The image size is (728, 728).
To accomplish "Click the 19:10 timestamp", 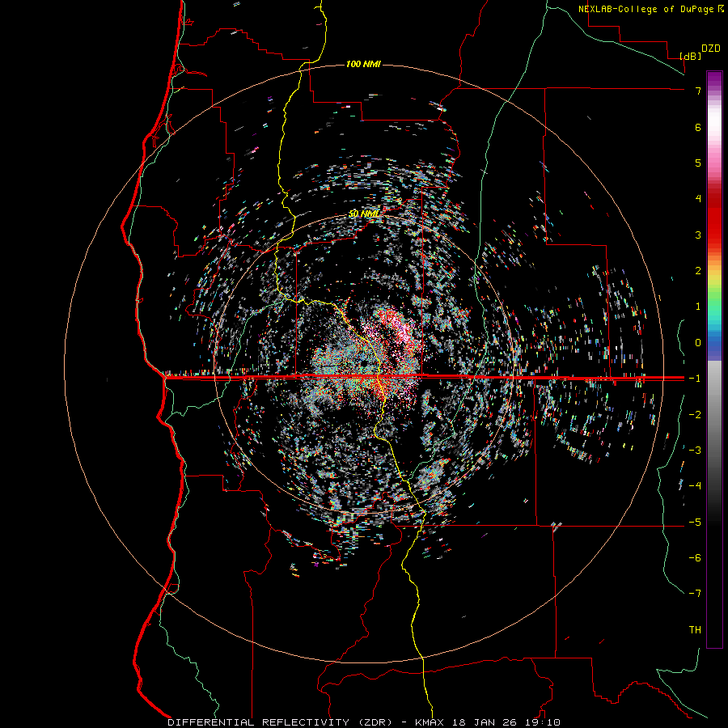I will (542, 722).
